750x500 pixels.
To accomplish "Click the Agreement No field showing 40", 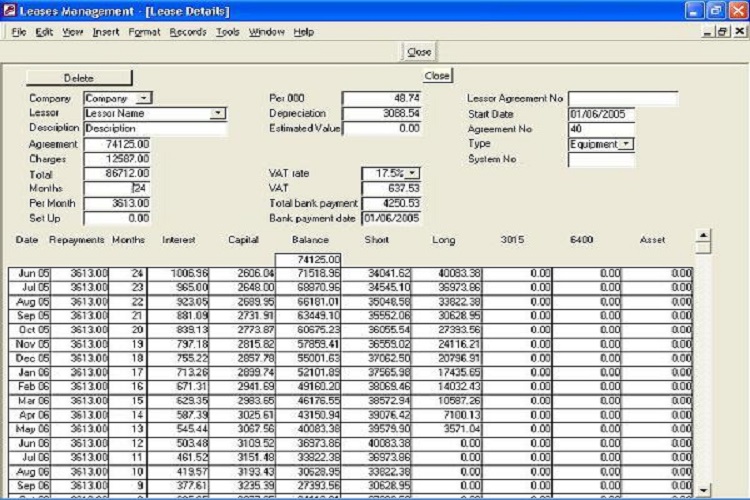I will [x=601, y=129].
